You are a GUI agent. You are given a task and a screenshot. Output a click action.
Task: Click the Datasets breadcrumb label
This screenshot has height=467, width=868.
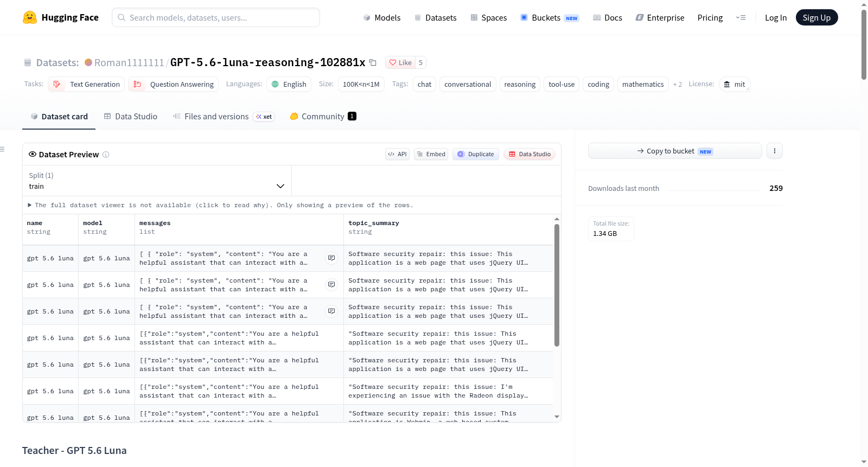point(58,62)
